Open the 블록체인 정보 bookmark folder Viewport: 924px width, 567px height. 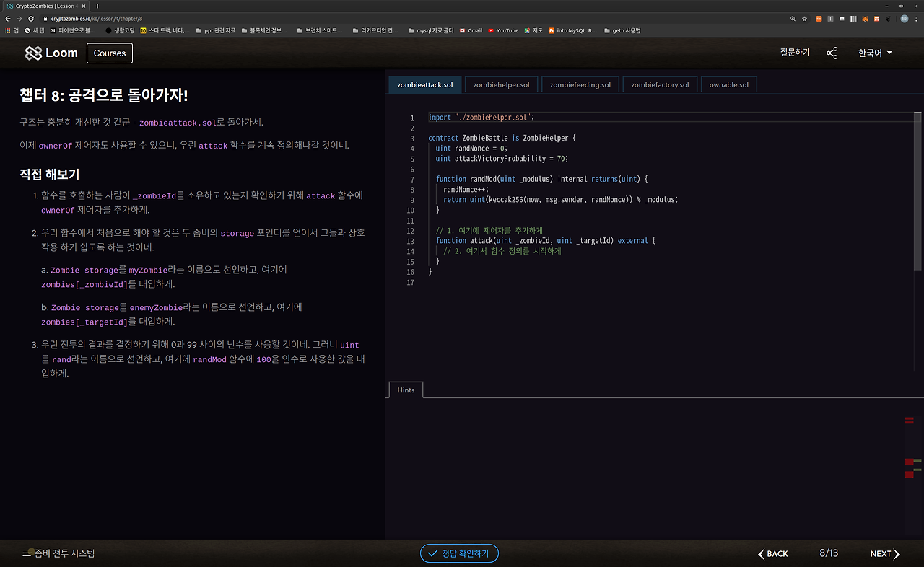point(264,30)
